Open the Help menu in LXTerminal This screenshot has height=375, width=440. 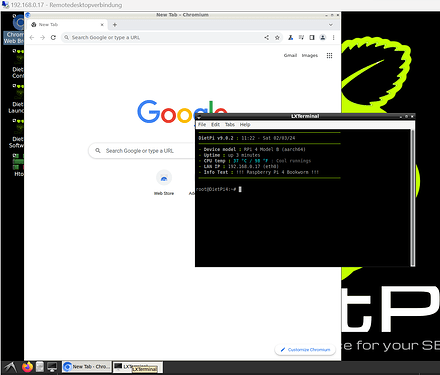tap(245, 125)
